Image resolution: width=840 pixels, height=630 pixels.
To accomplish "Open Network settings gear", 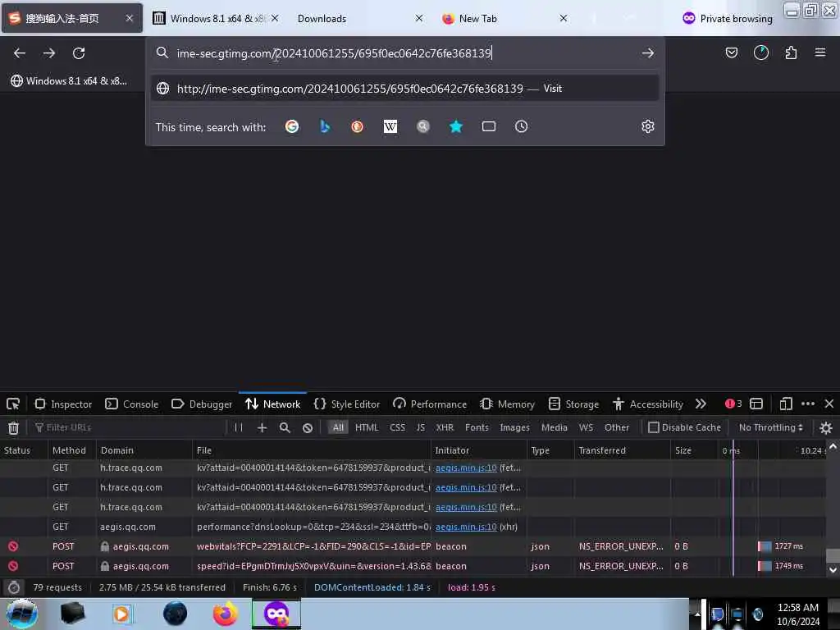I will (x=825, y=427).
